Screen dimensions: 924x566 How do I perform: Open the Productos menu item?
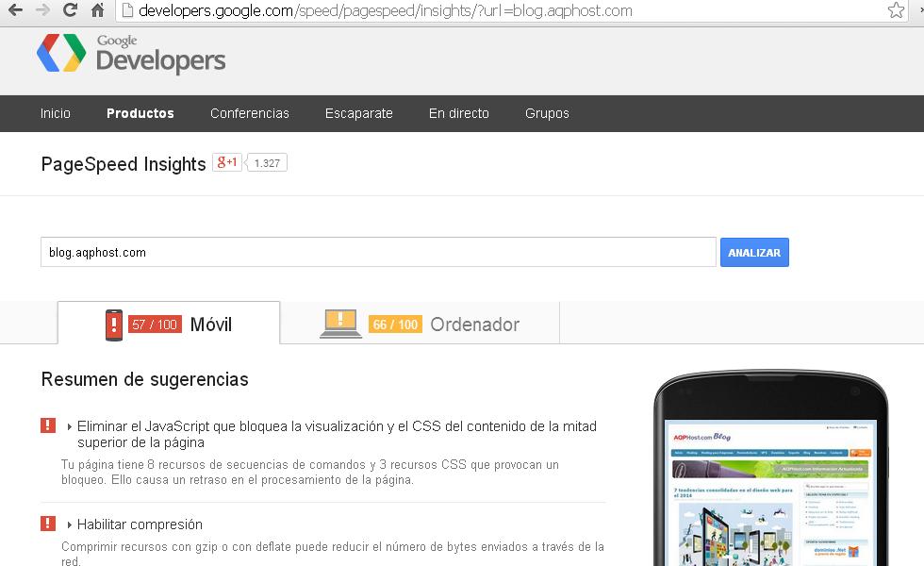pos(140,113)
